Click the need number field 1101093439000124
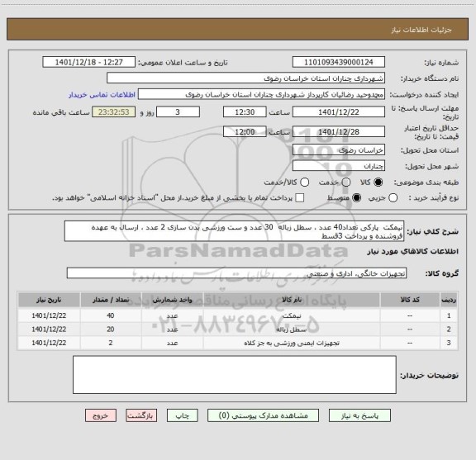Viewport: 476px width, 460px height. [339, 62]
